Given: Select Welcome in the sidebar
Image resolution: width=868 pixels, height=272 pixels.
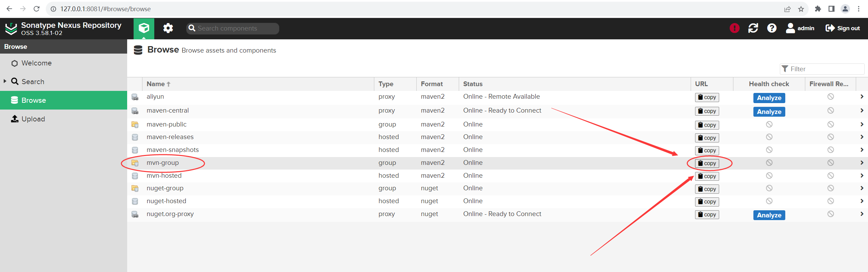Looking at the screenshot, I should pos(36,63).
